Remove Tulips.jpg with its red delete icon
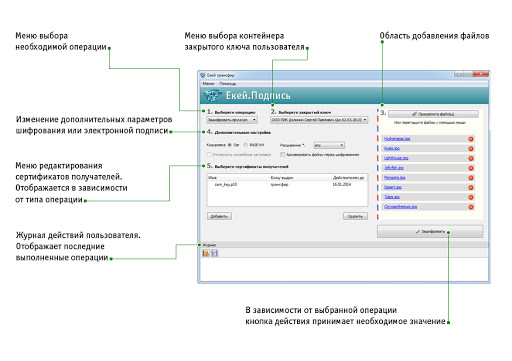 pyautogui.click(x=471, y=197)
